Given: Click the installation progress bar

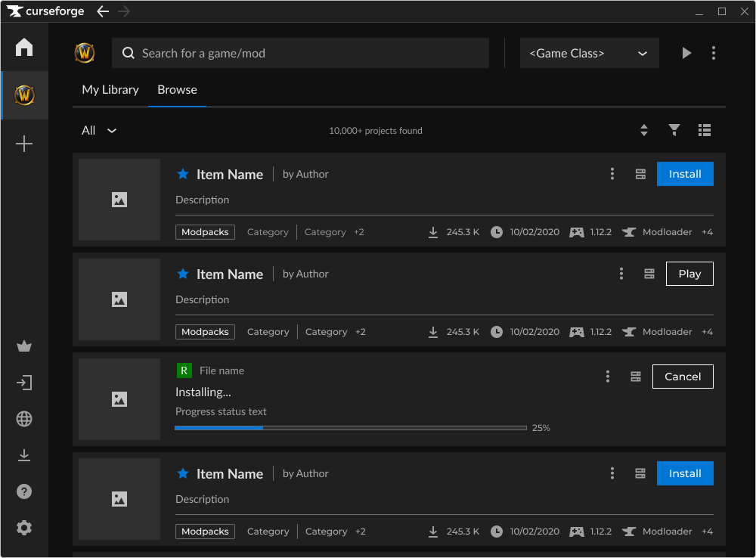Looking at the screenshot, I should pos(350,428).
